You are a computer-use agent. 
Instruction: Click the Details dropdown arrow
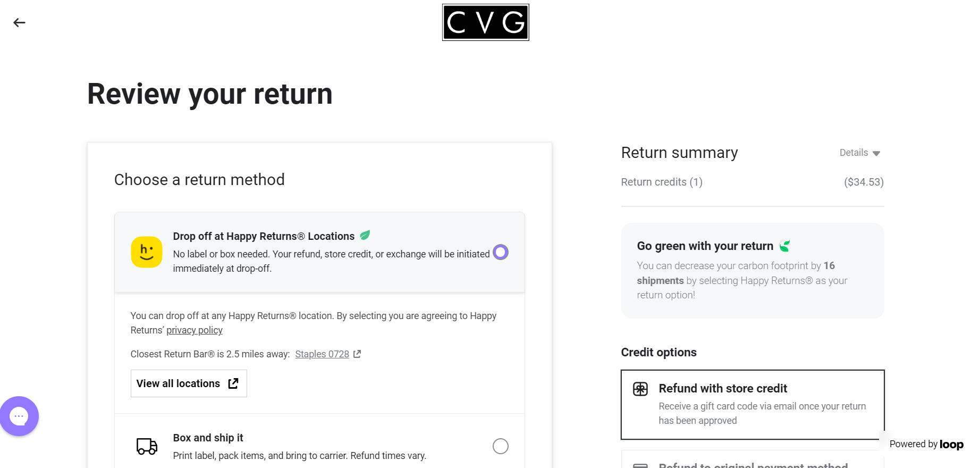coord(876,153)
